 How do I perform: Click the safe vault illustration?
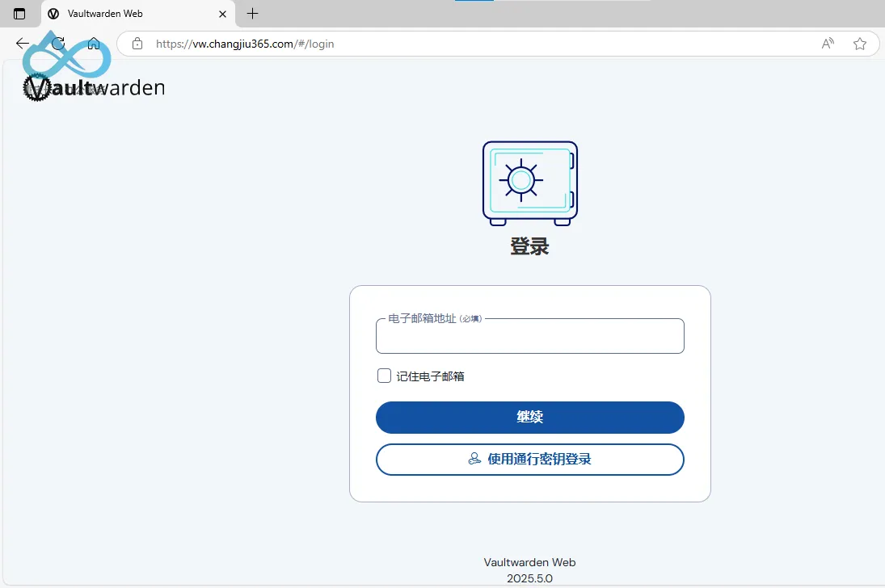tap(530, 183)
